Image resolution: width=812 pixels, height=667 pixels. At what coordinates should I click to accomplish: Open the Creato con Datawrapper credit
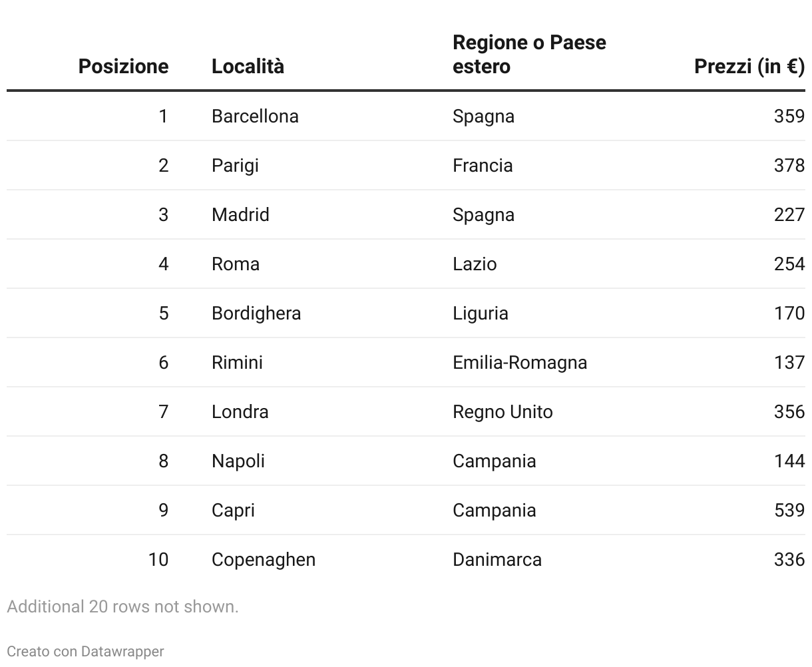click(85, 652)
